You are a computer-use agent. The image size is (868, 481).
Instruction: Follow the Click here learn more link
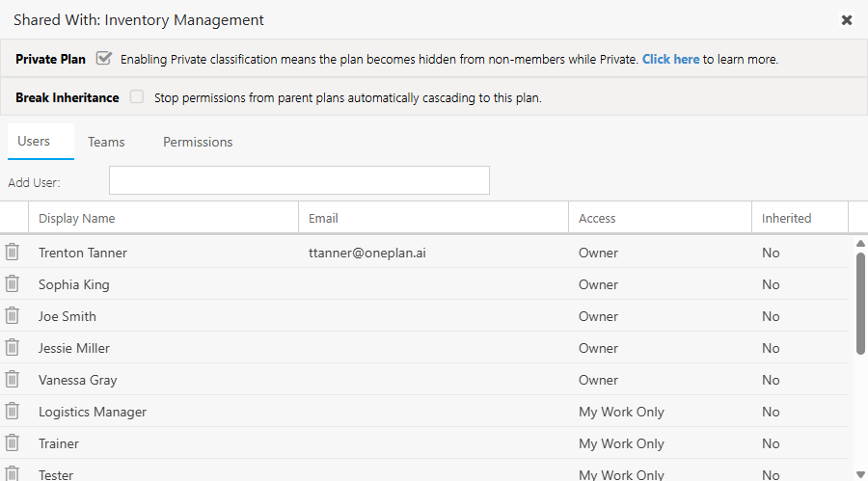(670, 59)
